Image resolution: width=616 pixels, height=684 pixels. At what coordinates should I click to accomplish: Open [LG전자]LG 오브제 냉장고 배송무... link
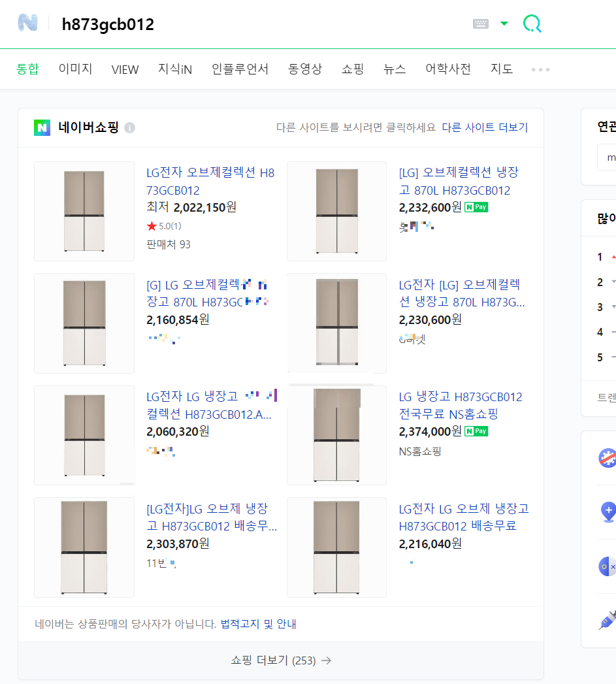(x=212, y=517)
